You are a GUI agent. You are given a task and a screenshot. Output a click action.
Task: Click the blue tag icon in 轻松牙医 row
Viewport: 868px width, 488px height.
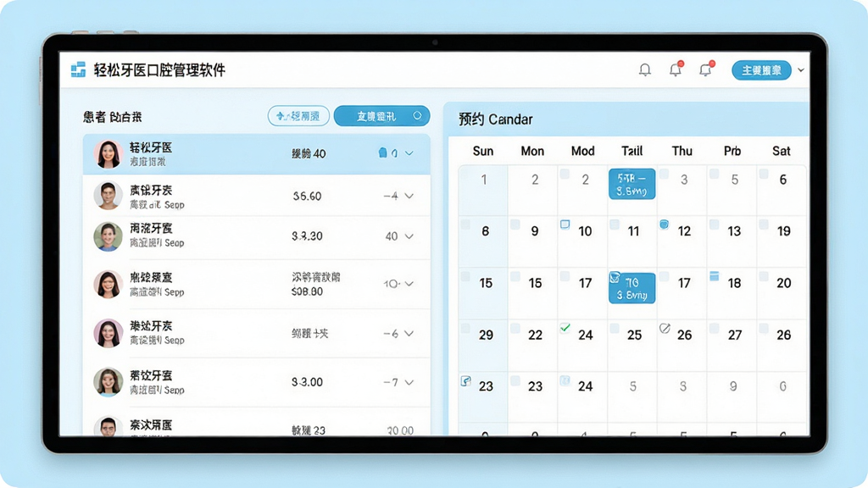382,152
